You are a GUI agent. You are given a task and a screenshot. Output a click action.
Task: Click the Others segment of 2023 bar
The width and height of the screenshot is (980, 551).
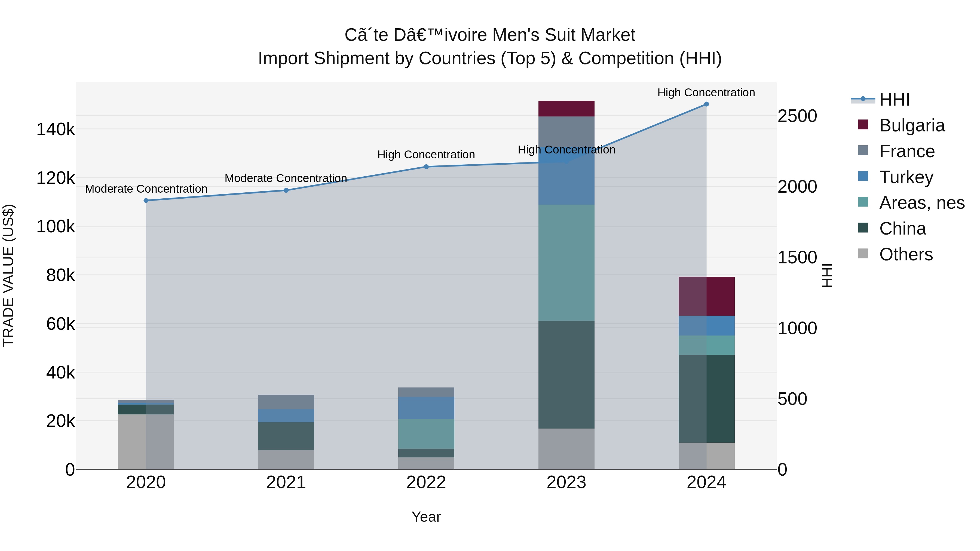point(566,449)
